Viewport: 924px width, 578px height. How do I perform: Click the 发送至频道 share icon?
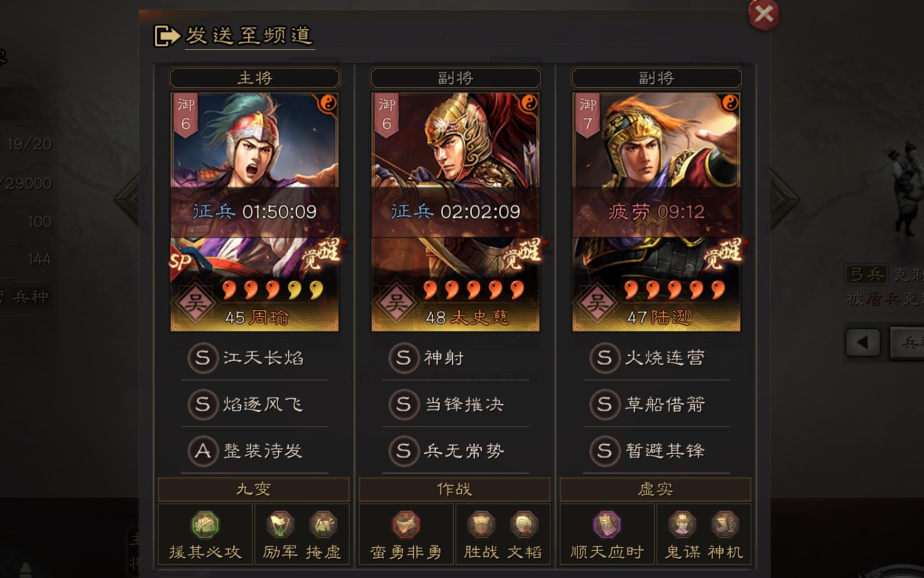click(167, 36)
